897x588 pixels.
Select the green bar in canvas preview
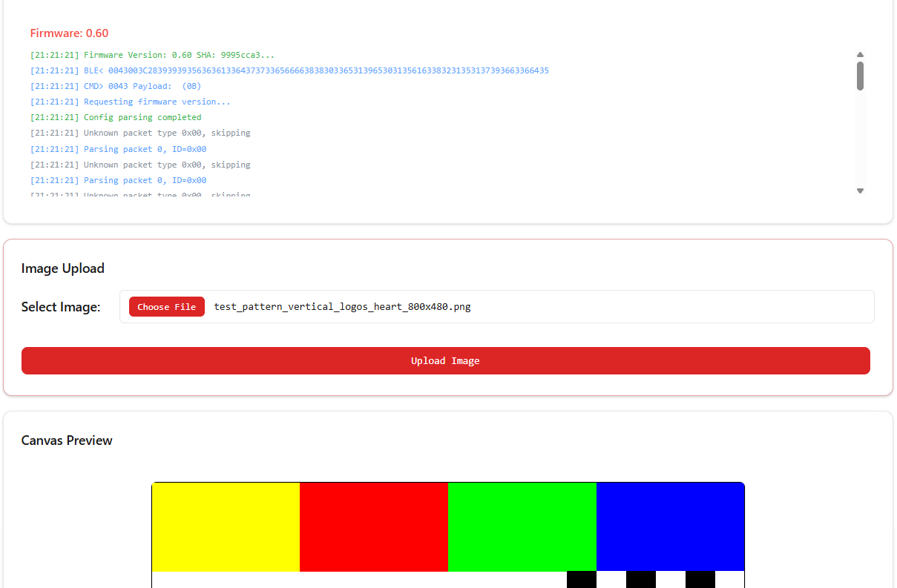pos(522,527)
